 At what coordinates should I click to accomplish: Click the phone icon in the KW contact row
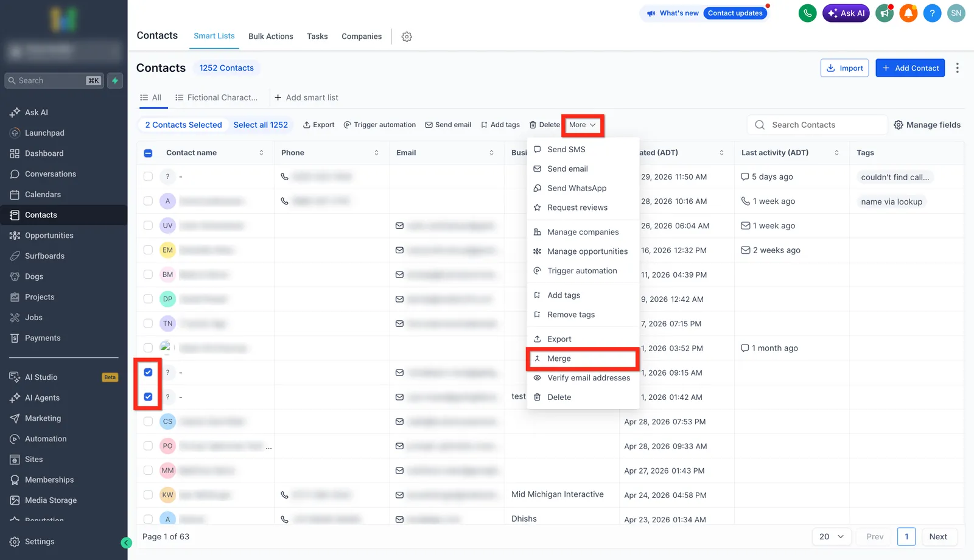pos(284,495)
